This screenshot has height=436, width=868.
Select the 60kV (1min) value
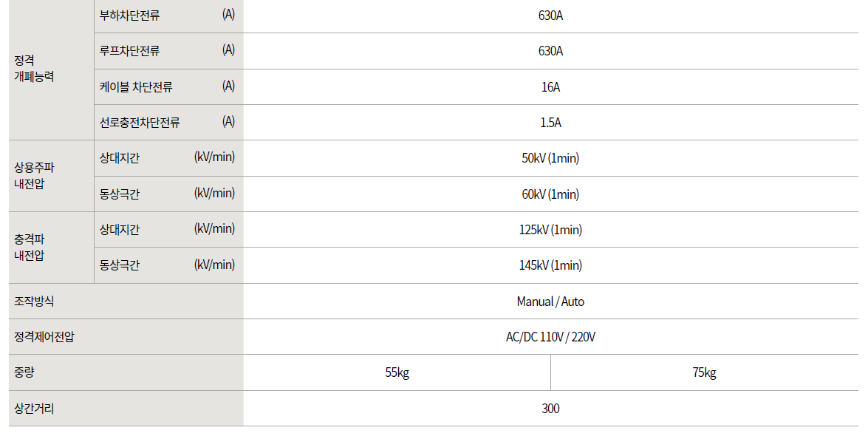550,194
